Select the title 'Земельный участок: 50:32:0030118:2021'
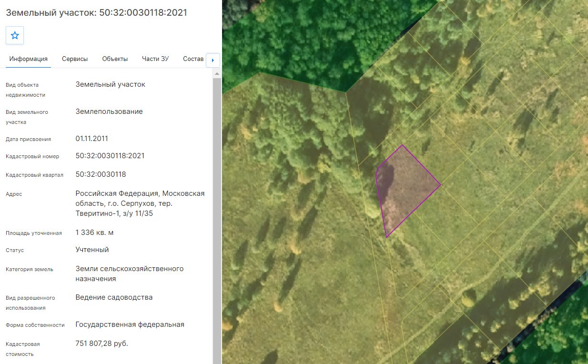 [x=96, y=13]
